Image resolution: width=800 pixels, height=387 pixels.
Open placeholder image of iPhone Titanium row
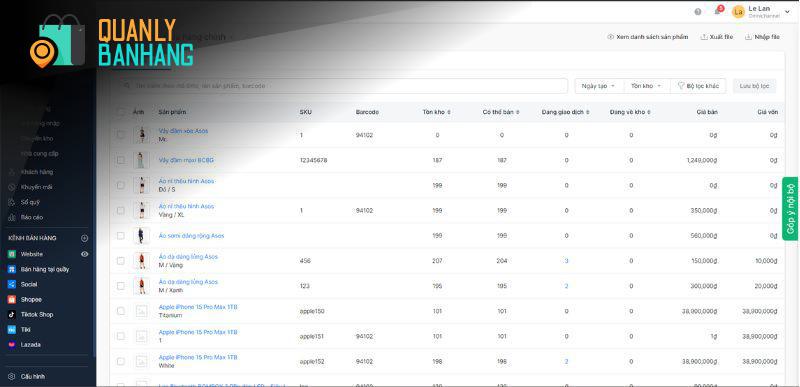141,311
